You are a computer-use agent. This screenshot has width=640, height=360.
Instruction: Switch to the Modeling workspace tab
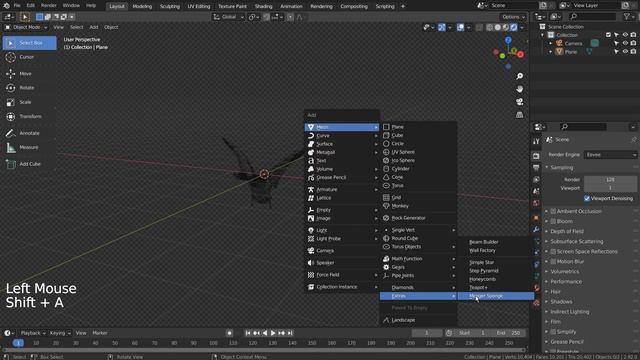tap(142, 6)
